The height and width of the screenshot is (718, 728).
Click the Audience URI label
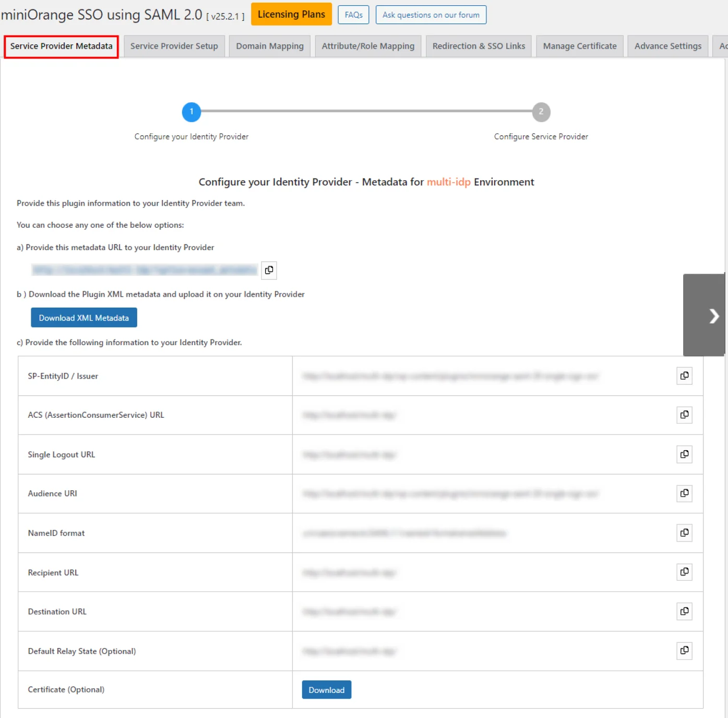click(52, 493)
